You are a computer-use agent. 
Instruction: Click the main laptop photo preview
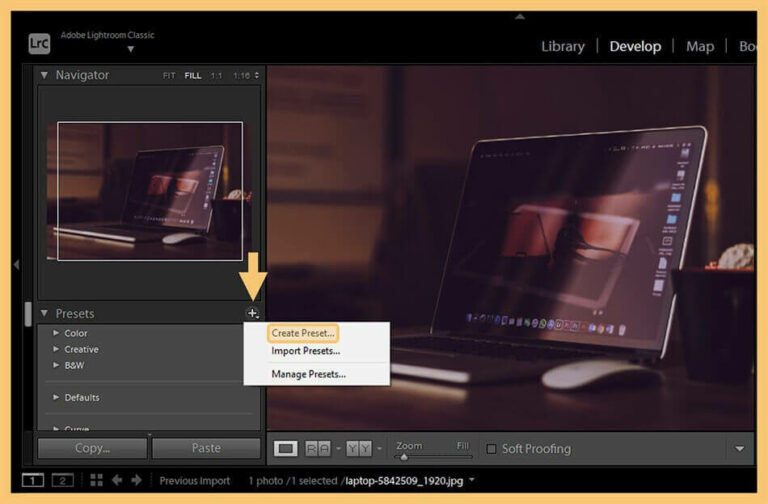pyautogui.click(x=510, y=248)
